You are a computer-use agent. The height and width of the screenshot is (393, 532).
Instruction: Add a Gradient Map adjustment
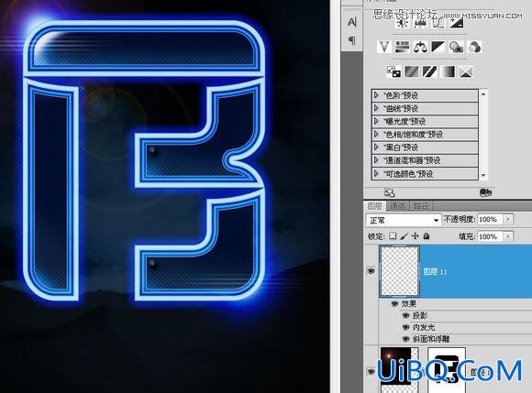pyautogui.click(x=448, y=71)
